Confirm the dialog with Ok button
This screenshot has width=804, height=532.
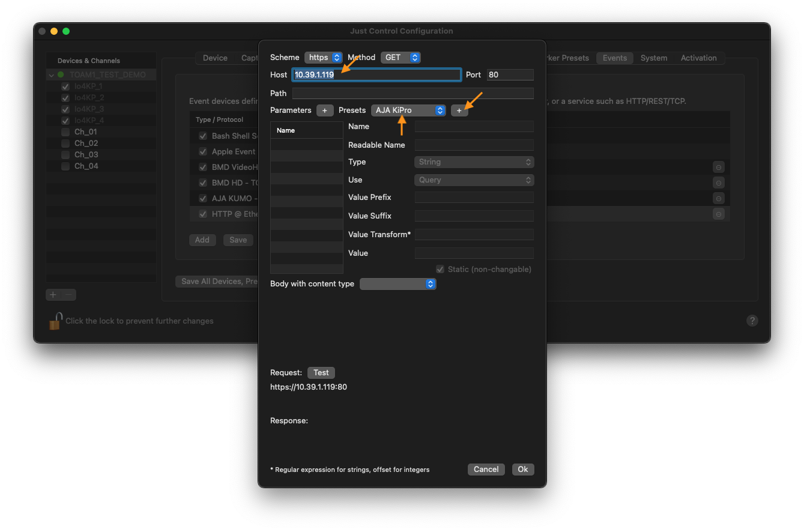[523, 470]
